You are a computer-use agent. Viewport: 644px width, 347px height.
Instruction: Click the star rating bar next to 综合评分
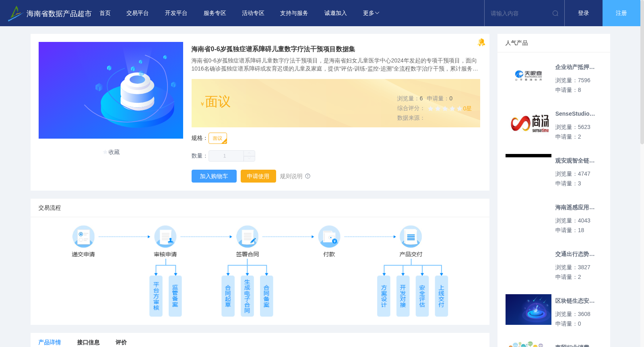tap(445, 108)
